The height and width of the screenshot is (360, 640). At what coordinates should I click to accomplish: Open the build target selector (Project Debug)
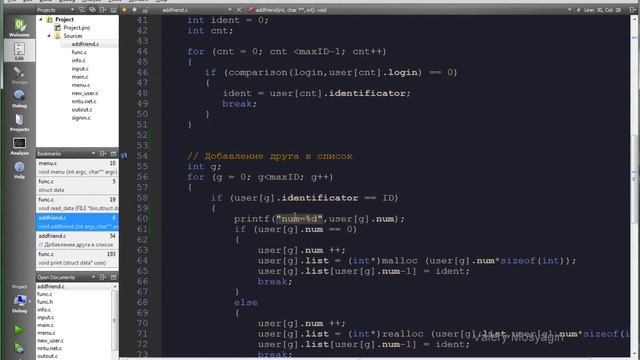19,300
